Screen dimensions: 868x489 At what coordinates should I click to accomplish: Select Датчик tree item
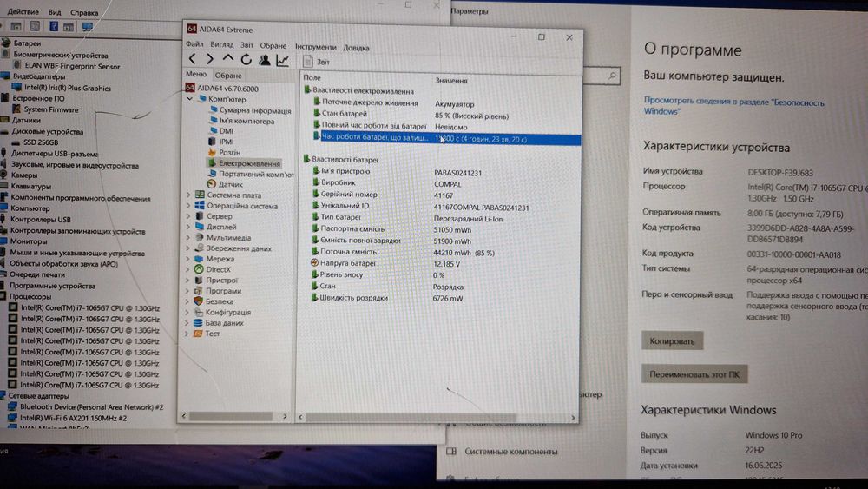(225, 184)
